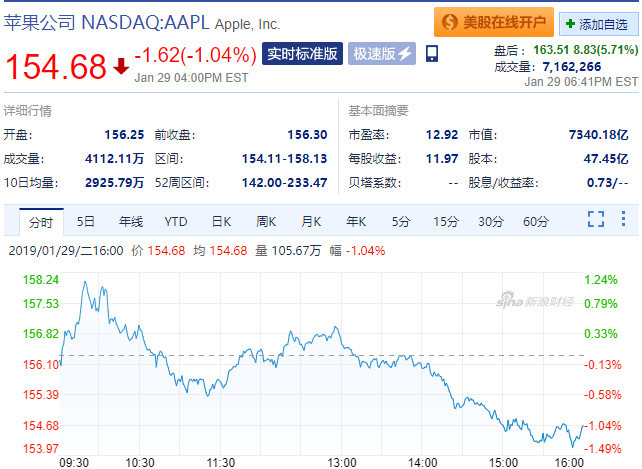Switch to the 年线 chart tab
The height and width of the screenshot is (469, 642).
131,222
